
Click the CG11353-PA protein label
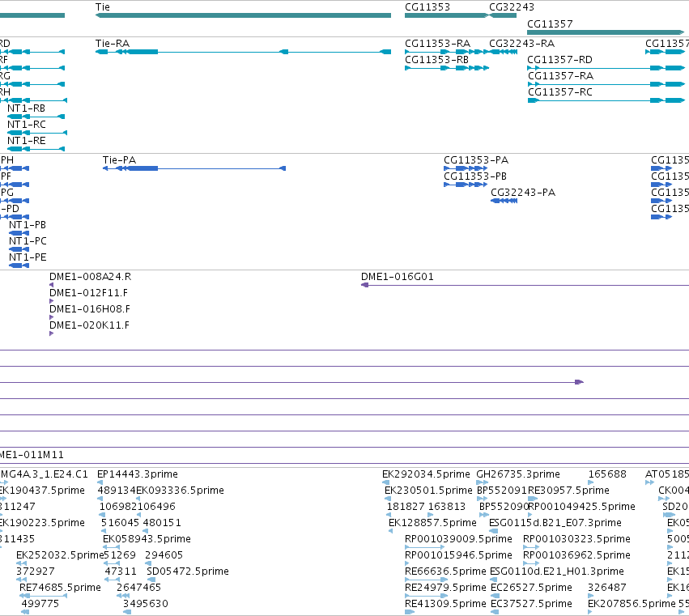click(476, 160)
